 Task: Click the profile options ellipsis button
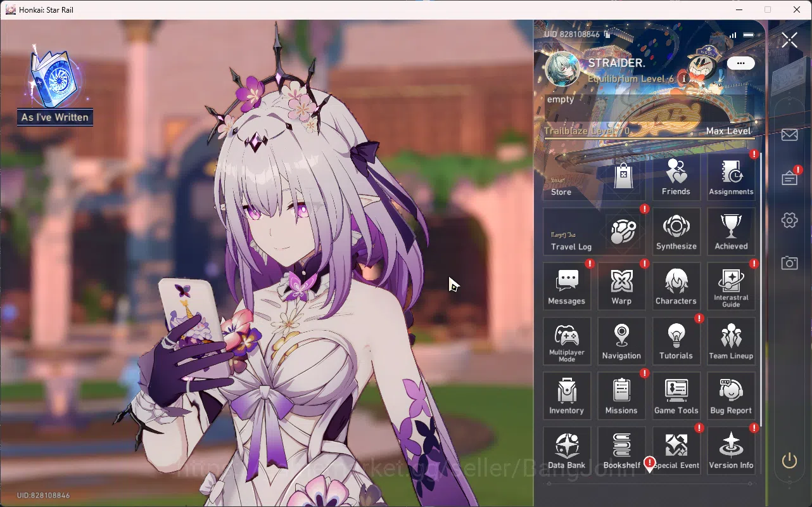pyautogui.click(x=740, y=63)
